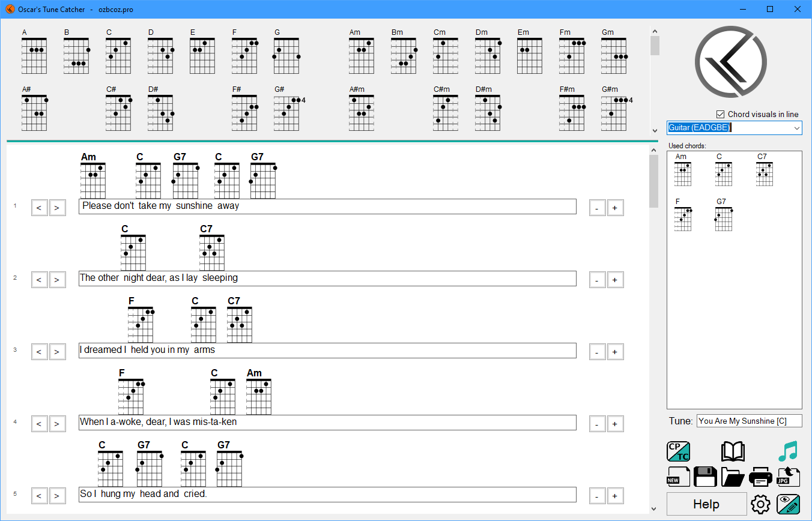Pick the Fm chord from palette

coord(572,50)
